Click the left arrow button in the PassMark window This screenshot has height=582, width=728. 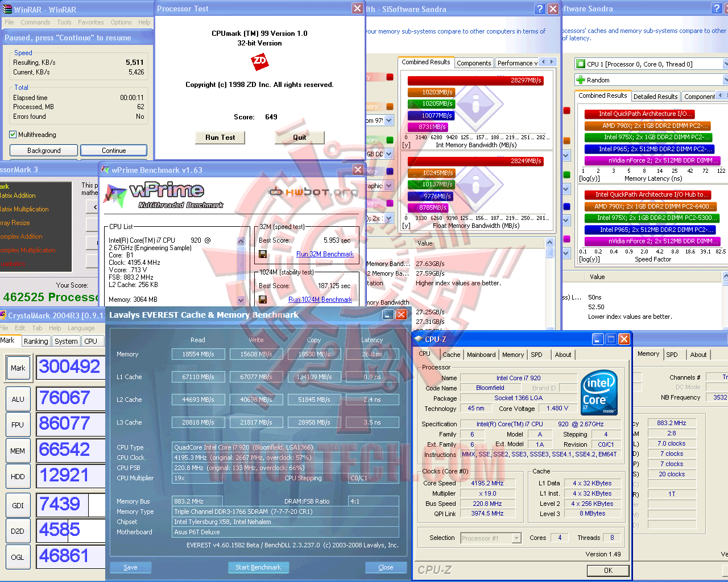coord(93,207)
